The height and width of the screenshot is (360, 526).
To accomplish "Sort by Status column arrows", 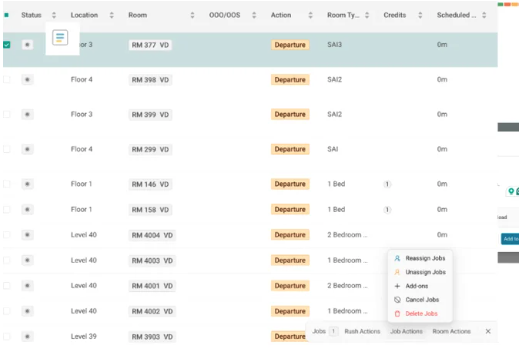I will pyautogui.click(x=54, y=15).
